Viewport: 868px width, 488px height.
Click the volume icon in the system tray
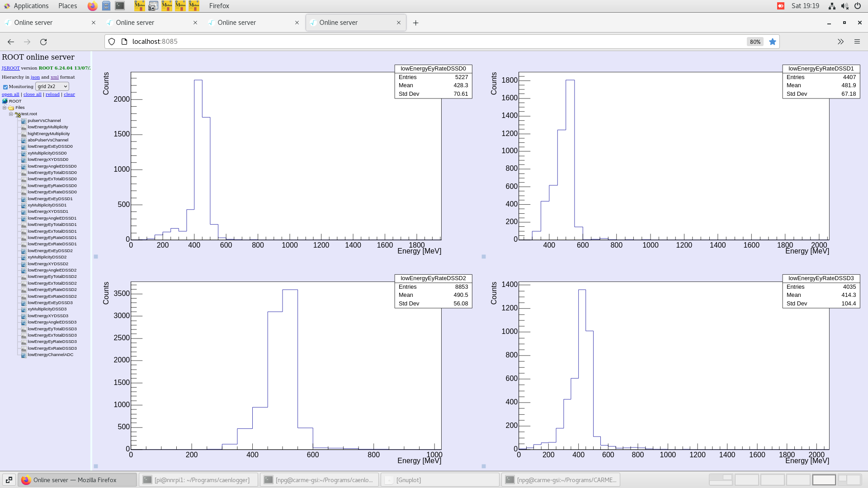(x=844, y=6)
